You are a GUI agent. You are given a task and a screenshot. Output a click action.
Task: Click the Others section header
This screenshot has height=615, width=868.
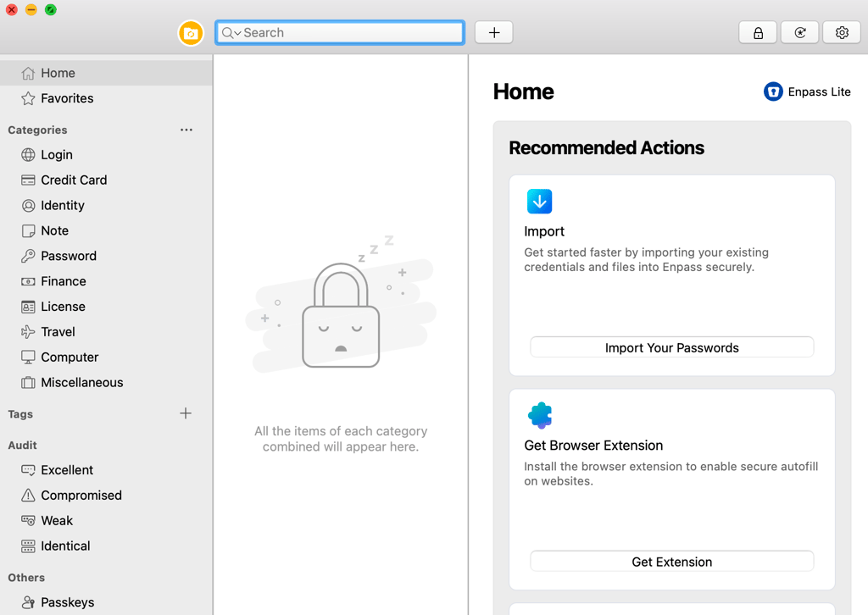coord(26,578)
